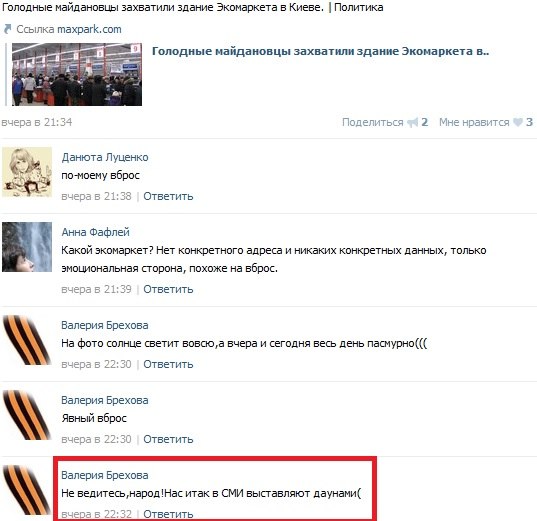
Task: Open the maxpark.com source link
Action: [89, 29]
